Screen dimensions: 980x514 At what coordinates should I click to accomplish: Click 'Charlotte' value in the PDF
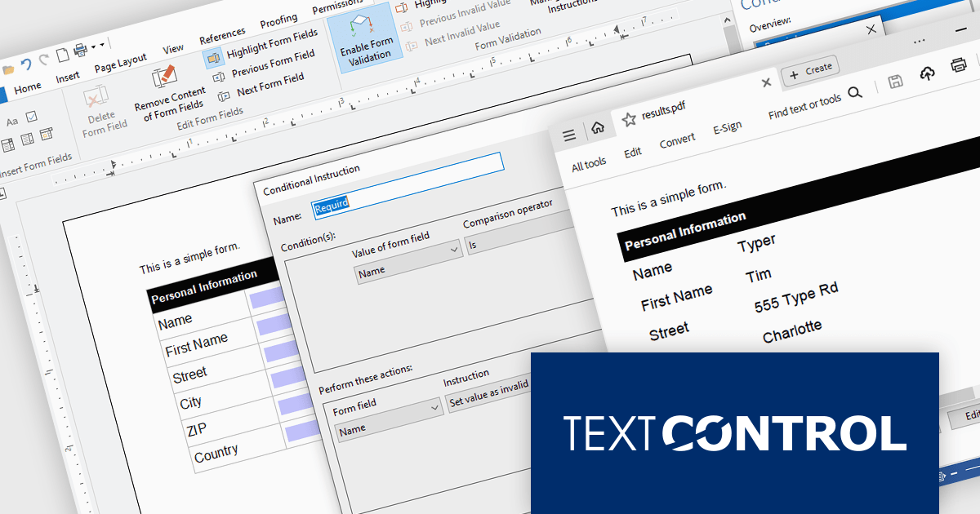pyautogui.click(x=792, y=332)
